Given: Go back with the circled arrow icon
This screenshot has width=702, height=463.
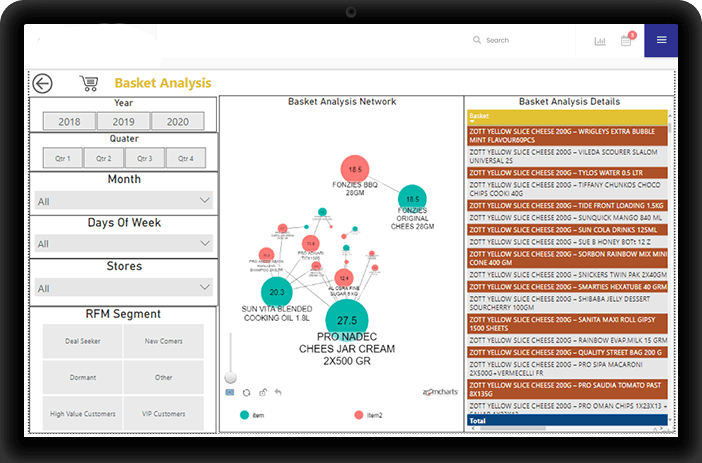Looking at the screenshot, I should tap(43, 83).
